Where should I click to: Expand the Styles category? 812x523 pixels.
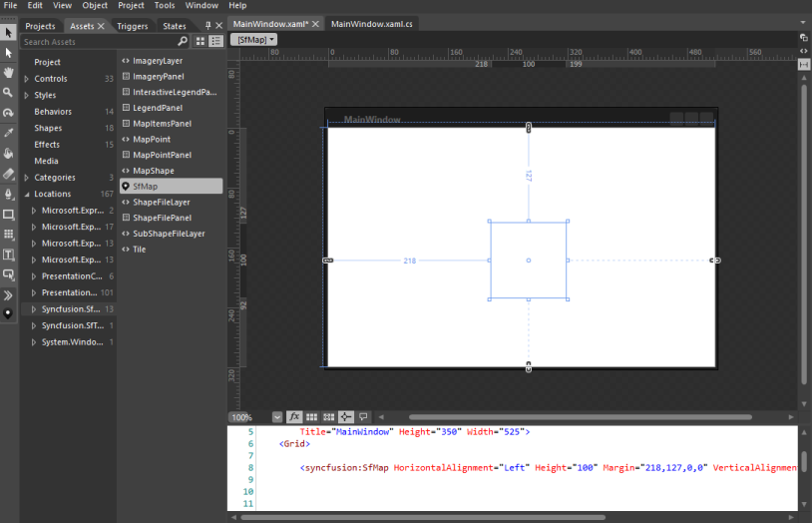(x=26, y=96)
